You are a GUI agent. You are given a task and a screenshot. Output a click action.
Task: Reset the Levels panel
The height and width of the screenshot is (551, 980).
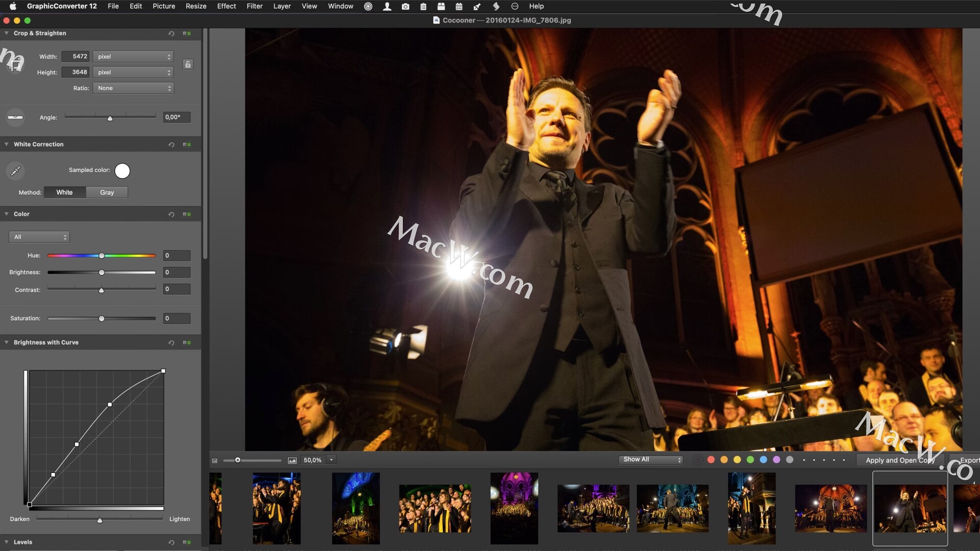(171, 542)
